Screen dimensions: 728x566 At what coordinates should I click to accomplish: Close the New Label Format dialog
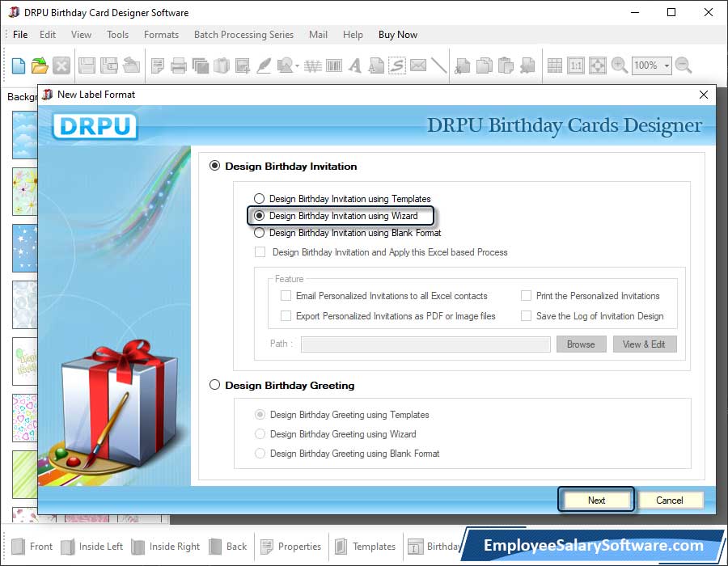pos(703,95)
